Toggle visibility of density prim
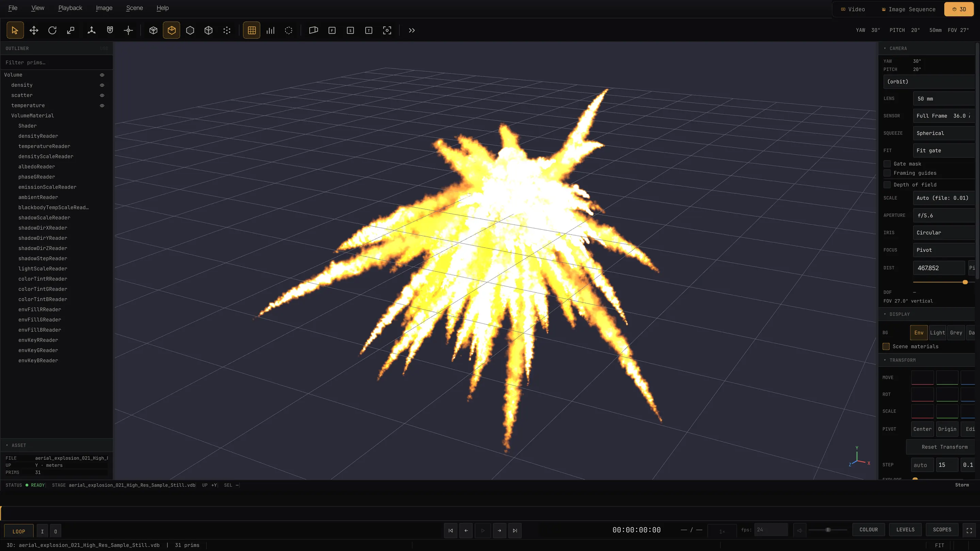Screen dimensions: 980x551 click(102, 85)
